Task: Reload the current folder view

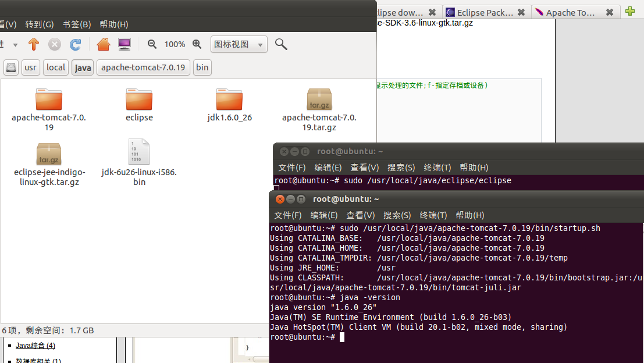Action: click(x=75, y=44)
